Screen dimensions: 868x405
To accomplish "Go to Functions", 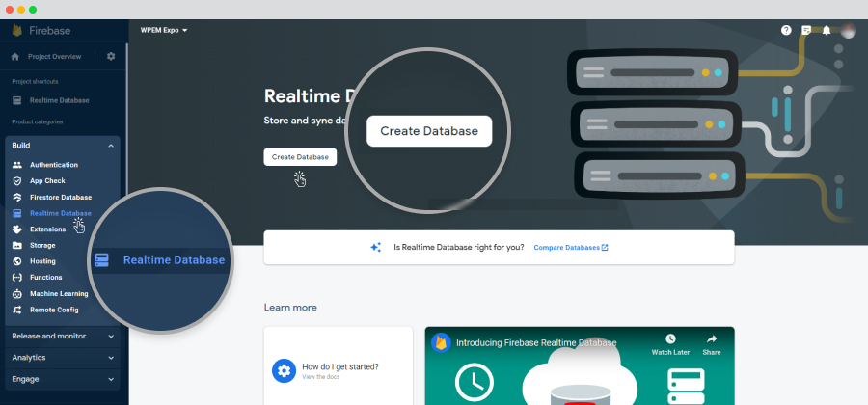I will [46, 277].
